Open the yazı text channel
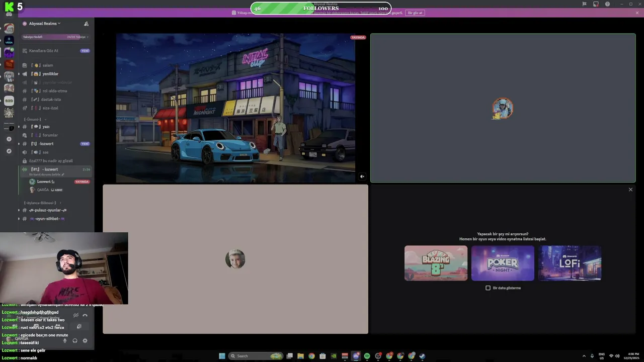This screenshot has height=362, width=644. [55, 127]
